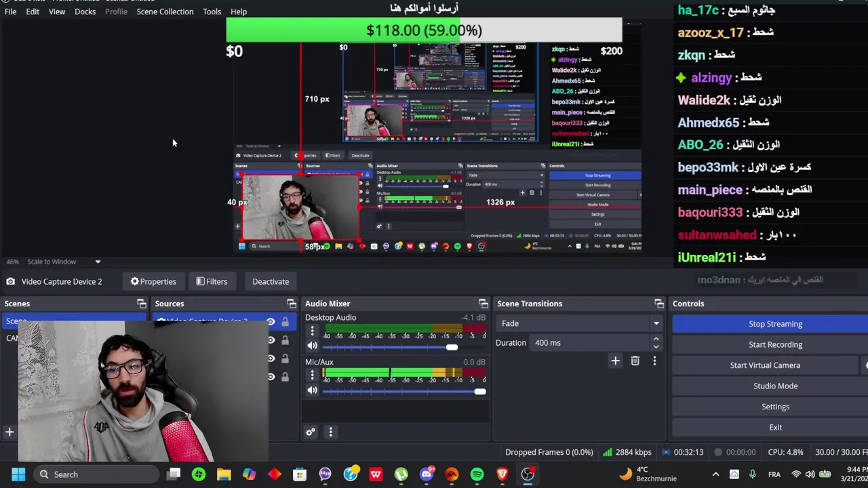
Task: Remove the transition with trash icon
Action: point(635,361)
